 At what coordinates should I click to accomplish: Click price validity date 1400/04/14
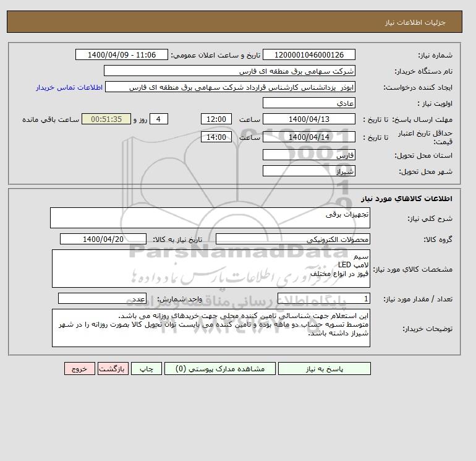pyautogui.click(x=308, y=137)
